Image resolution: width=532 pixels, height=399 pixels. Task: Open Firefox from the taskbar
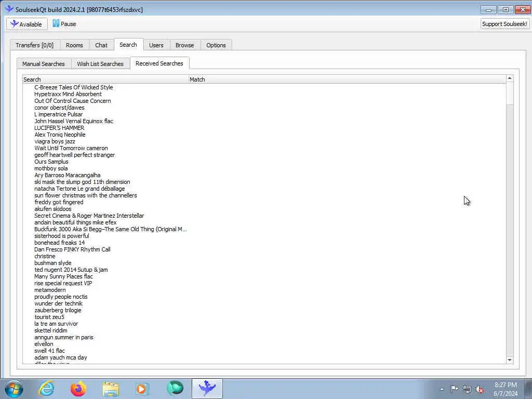point(78,389)
